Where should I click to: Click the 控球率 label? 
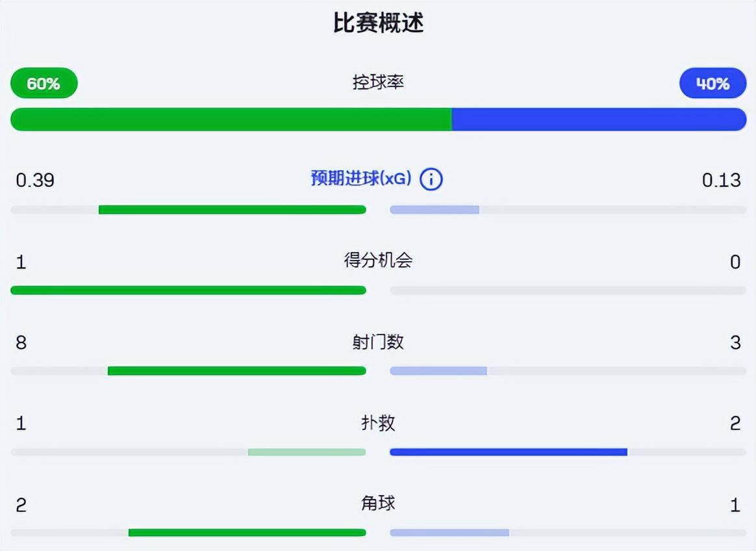[x=378, y=83]
